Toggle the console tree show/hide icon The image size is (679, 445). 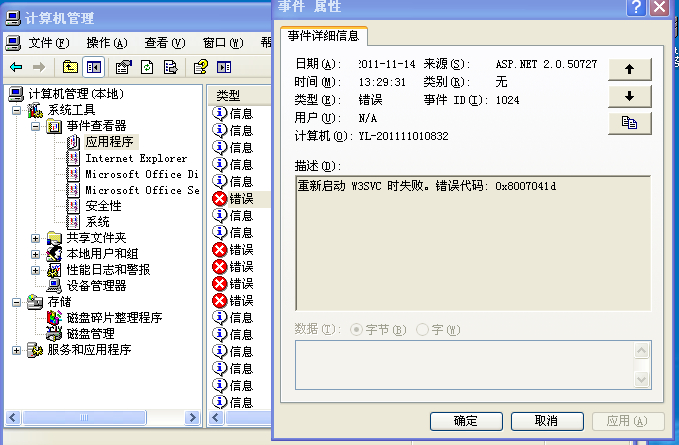[94, 67]
